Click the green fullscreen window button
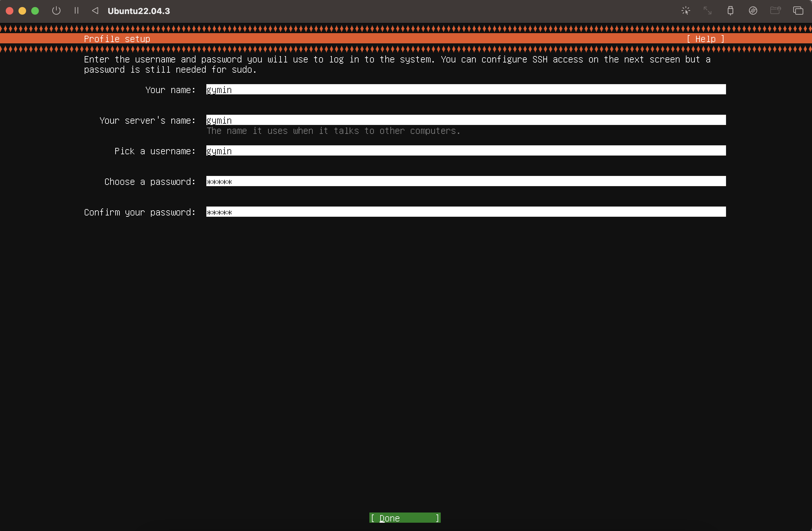The height and width of the screenshot is (531, 812). 35,11
